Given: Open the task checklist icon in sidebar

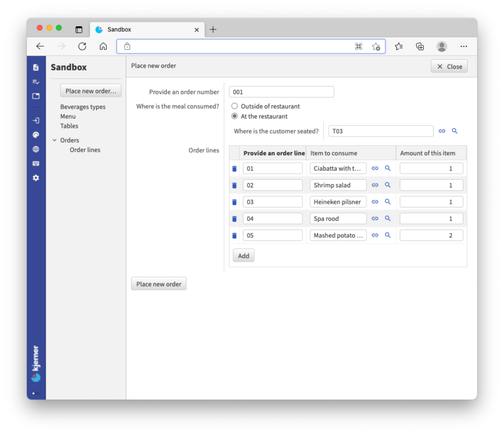Looking at the screenshot, I should (36, 82).
